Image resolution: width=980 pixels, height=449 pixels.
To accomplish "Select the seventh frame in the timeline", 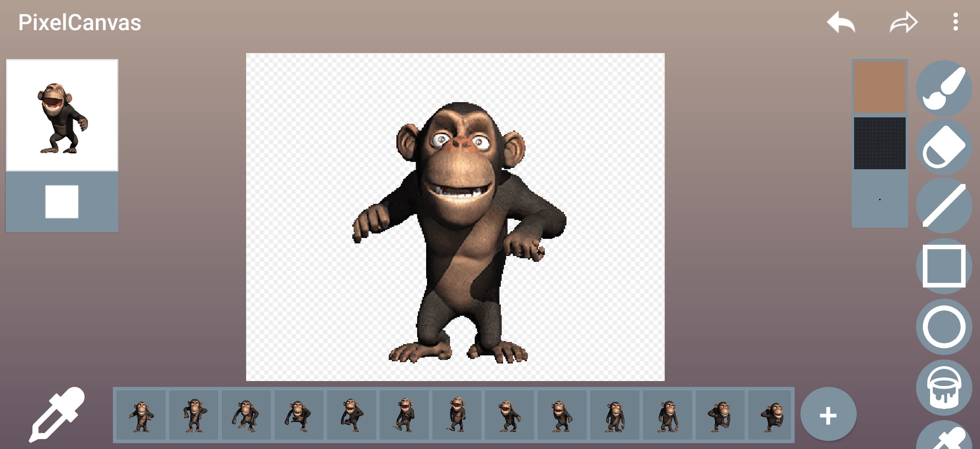I will tap(457, 415).
